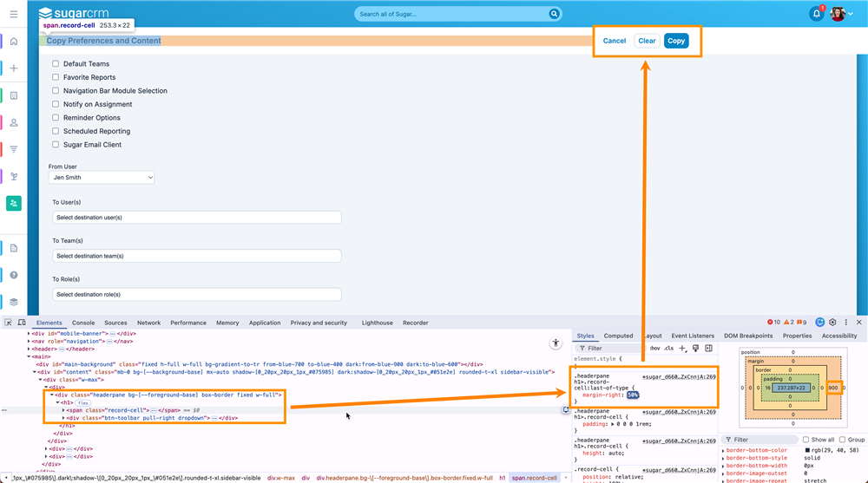The width and height of the screenshot is (868, 483).
Task: Check the Default Teams checkbox
Action: 56,64
